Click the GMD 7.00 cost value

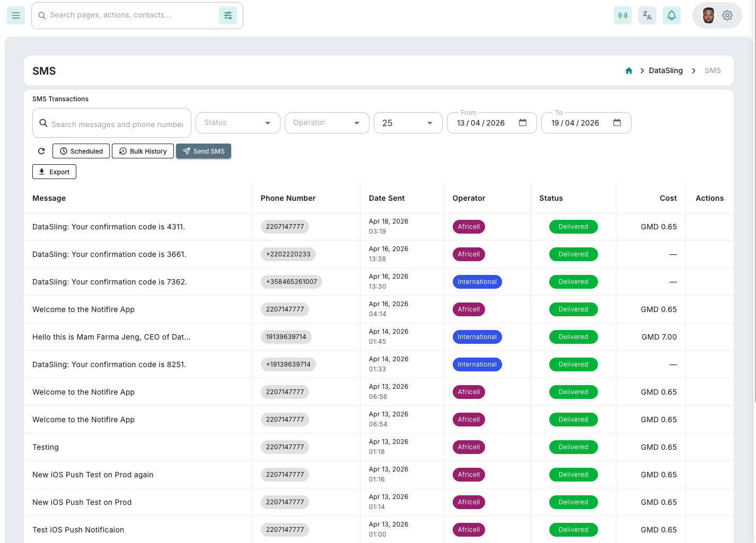coord(659,337)
